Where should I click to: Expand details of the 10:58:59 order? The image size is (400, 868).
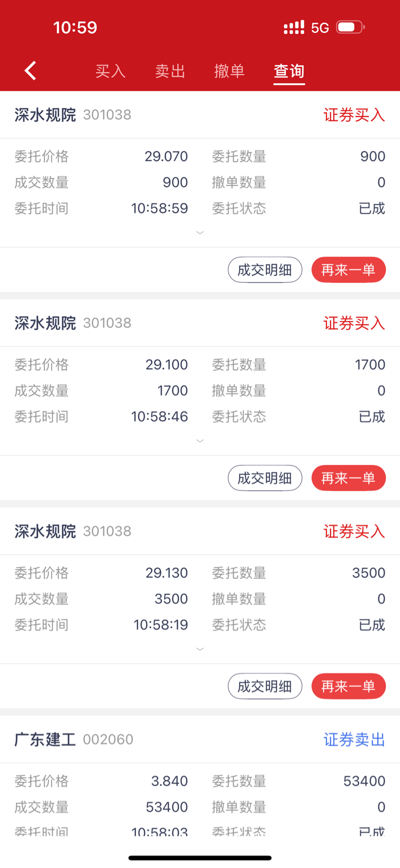coord(200,233)
